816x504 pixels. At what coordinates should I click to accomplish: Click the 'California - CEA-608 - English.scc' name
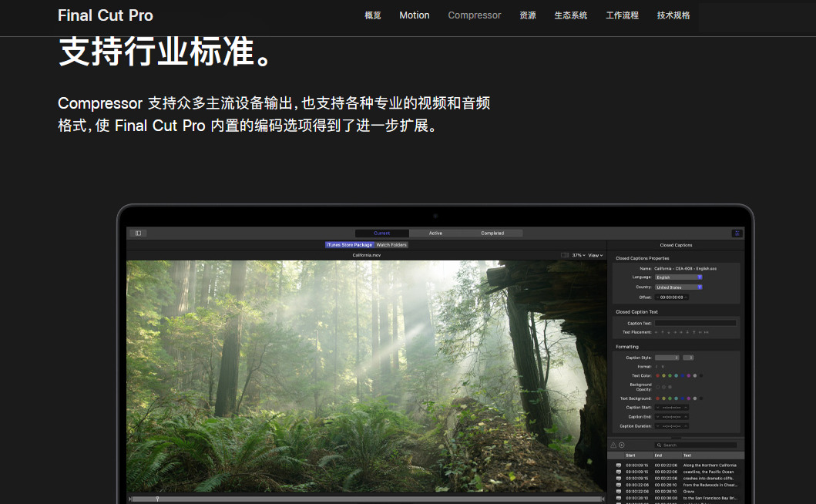685,269
